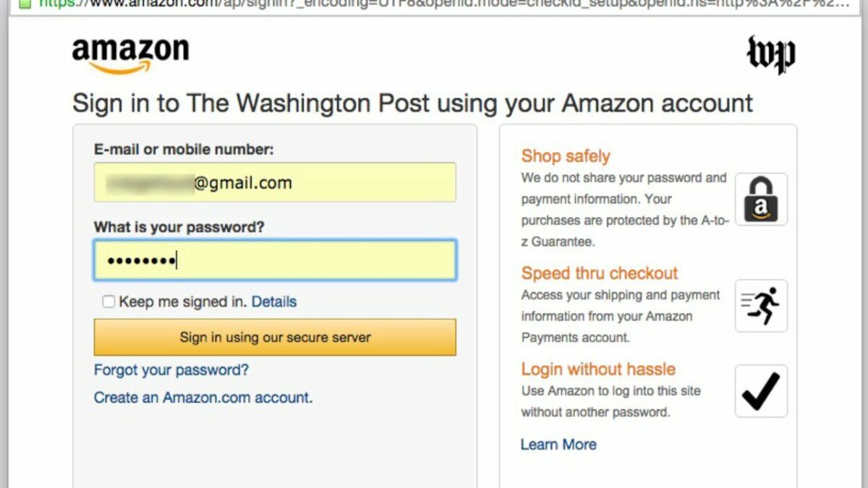Click into the password field
The height and width of the screenshot is (488, 868).
tap(275, 260)
